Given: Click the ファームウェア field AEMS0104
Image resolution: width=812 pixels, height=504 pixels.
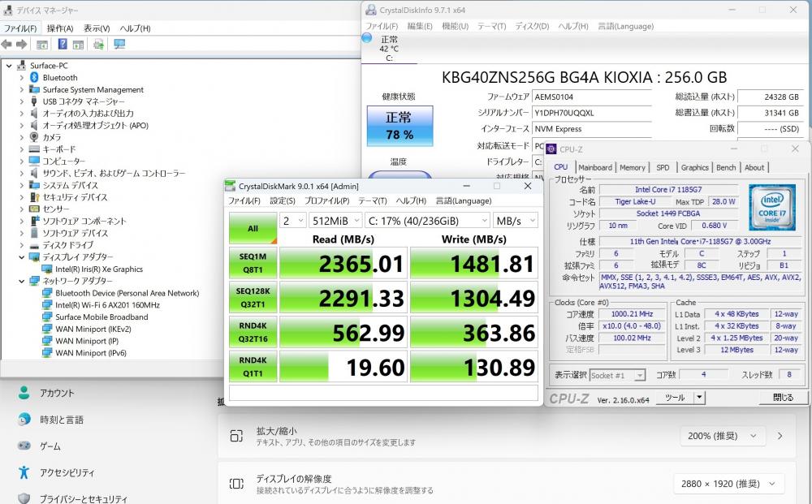Looking at the screenshot, I should (591, 97).
